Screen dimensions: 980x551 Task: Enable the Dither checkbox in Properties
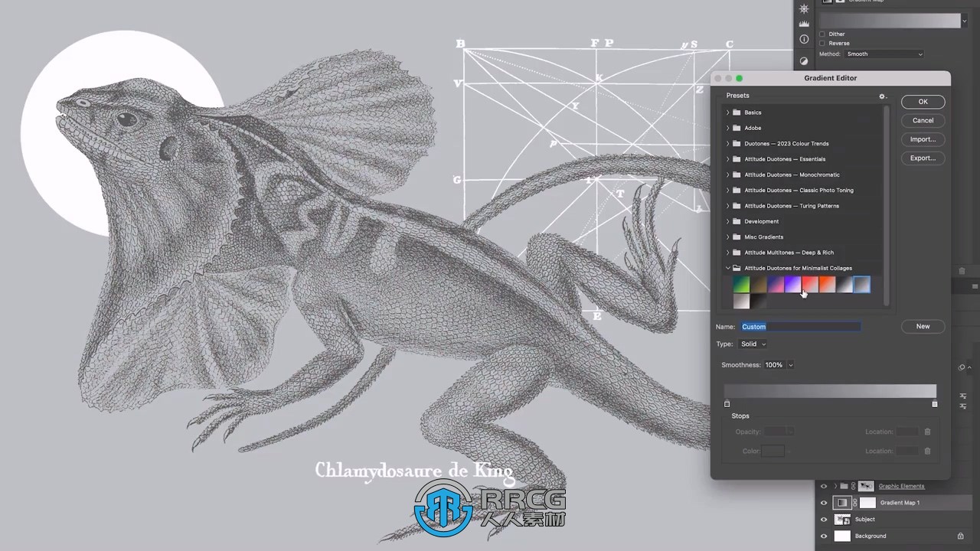822,34
